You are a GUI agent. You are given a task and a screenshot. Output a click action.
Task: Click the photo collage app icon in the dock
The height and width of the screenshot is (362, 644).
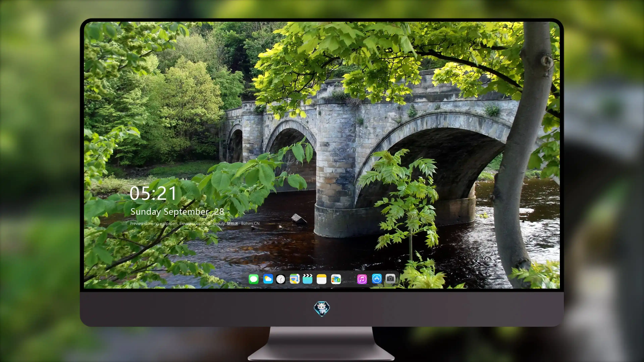336,279
